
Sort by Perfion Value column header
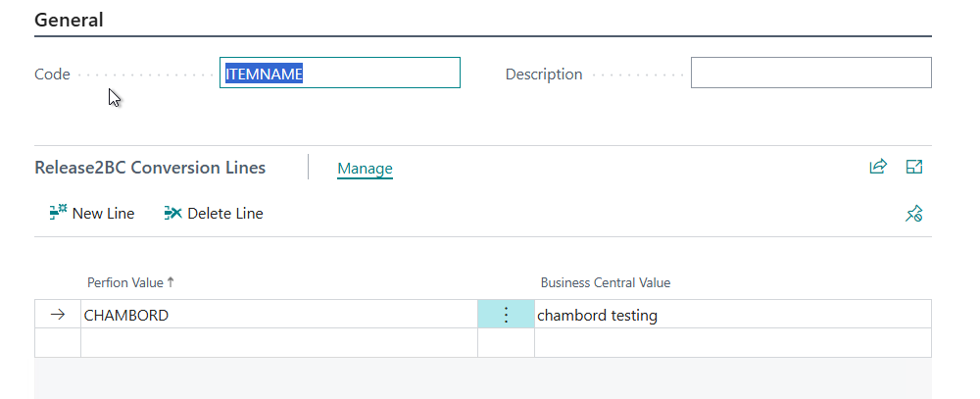point(131,282)
